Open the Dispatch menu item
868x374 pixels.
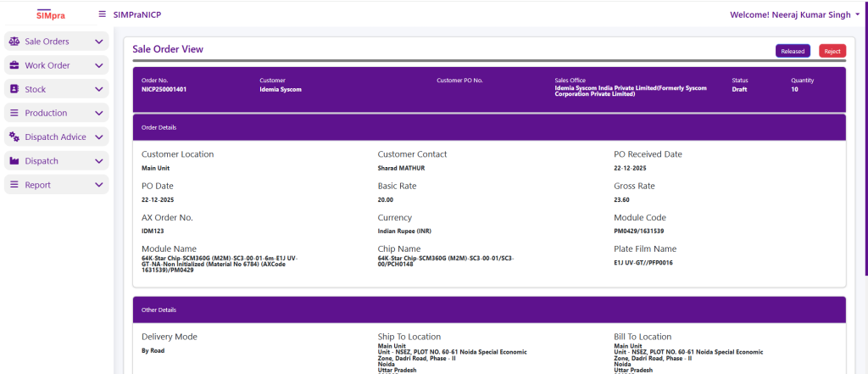42,161
